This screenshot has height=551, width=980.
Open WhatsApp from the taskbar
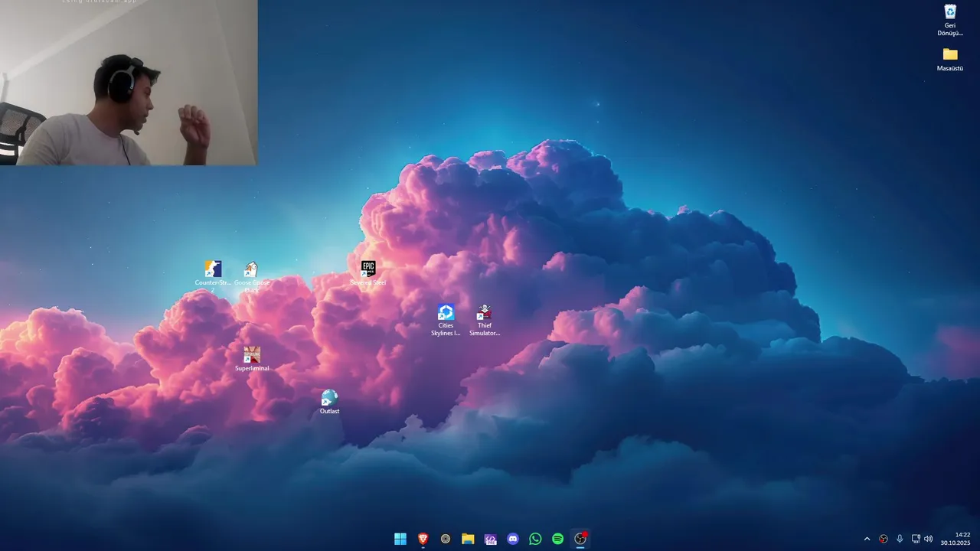(x=535, y=539)
